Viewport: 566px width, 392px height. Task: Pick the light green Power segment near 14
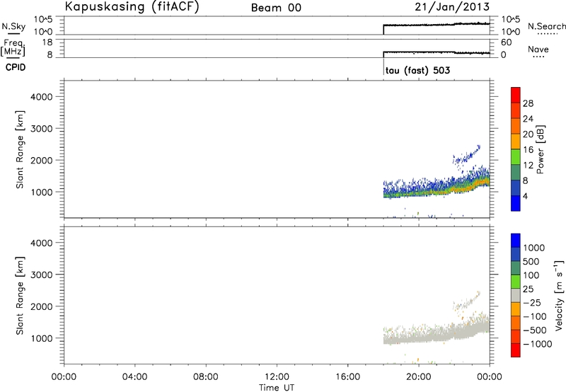pos(516,157)
